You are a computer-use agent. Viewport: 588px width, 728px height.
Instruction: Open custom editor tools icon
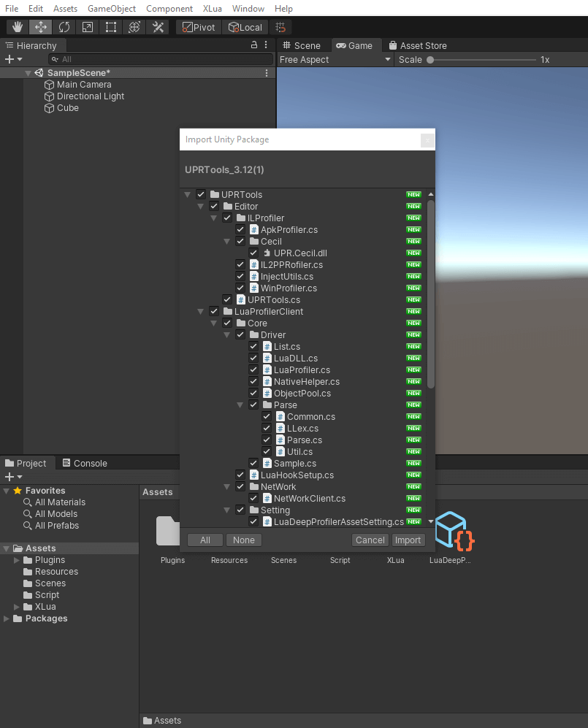pos(158,27)
